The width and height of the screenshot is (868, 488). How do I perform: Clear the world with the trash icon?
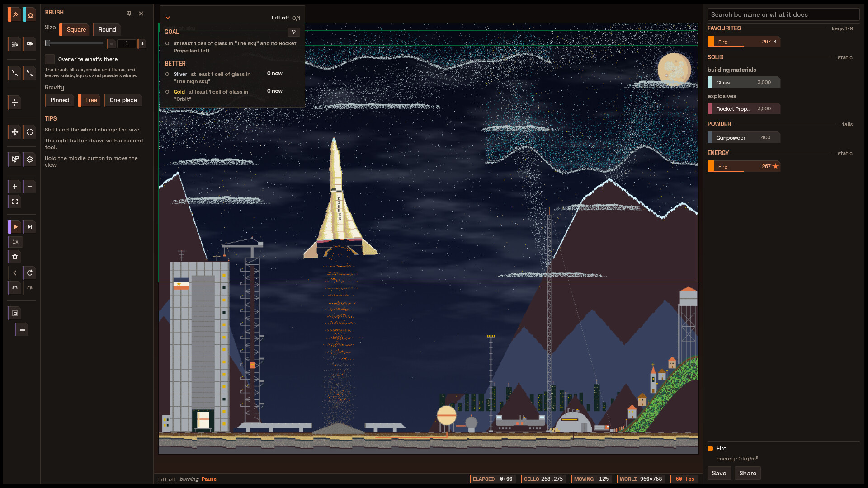pyautogui.click(x=15, y=257)
